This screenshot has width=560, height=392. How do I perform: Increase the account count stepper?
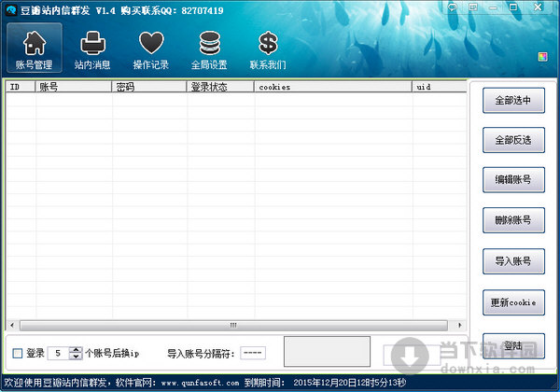(76, 350)
